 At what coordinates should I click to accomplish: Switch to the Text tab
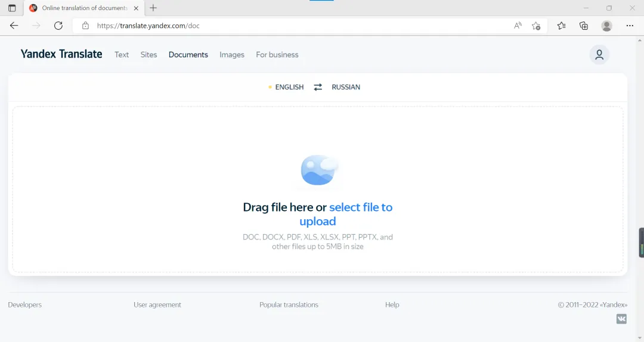[122, 55]
